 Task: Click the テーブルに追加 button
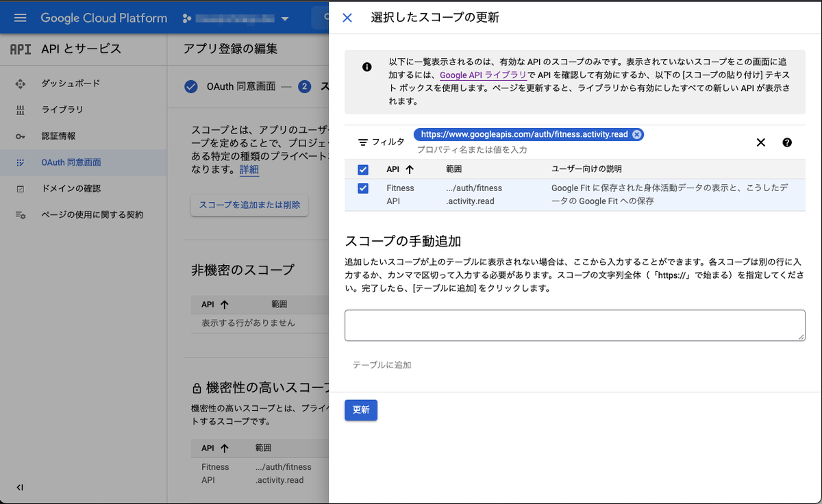[x=382, y=365]
